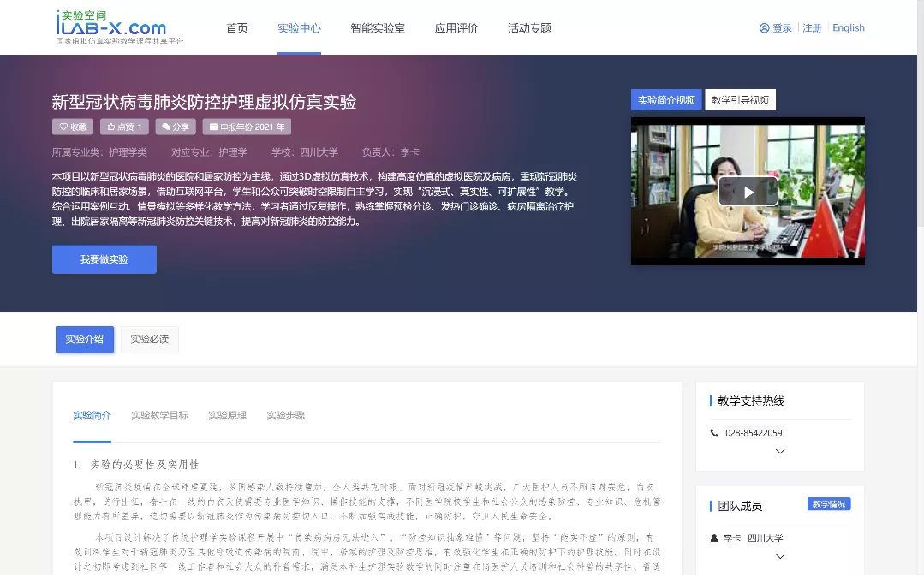Viewport: 924px width, 575px height.
Task: Expand the 教学支持热线 chevron
Action: [x=780, y=452]
